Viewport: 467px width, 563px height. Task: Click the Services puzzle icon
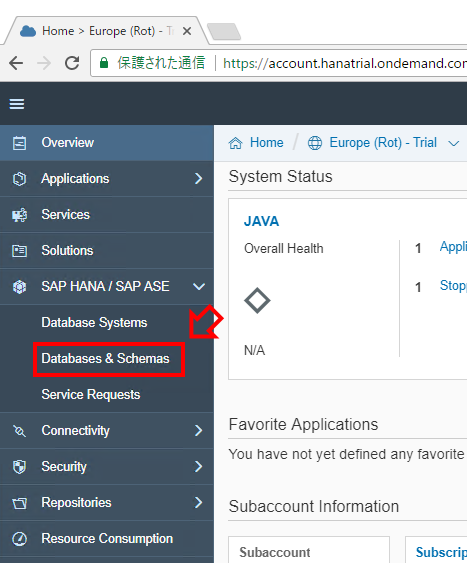tap(19, 215)
